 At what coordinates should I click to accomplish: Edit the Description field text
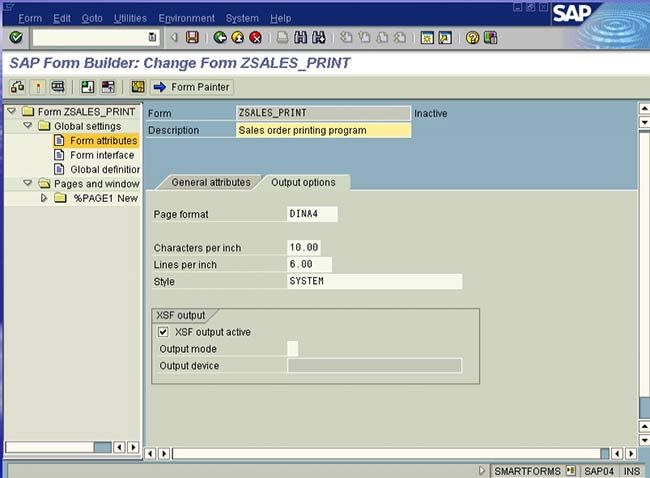click(x=323, y=130)
